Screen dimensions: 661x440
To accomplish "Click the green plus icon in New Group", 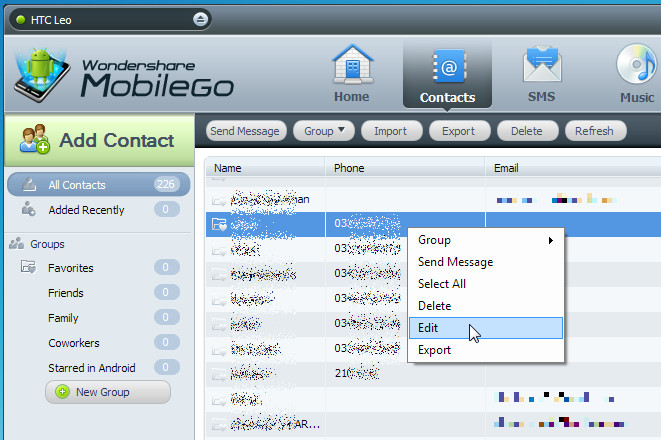I will click(x=62, y=392).
